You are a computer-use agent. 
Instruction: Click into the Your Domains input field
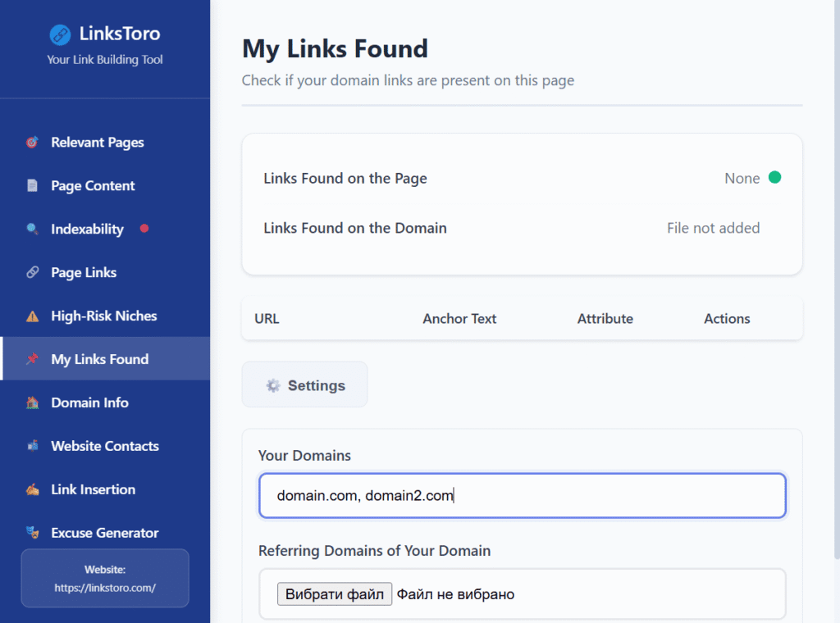click(x=522, y=496)
